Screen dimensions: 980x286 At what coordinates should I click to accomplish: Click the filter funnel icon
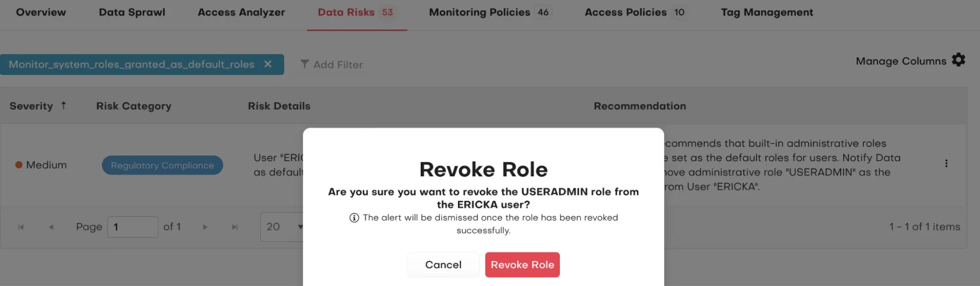[304, 64]
